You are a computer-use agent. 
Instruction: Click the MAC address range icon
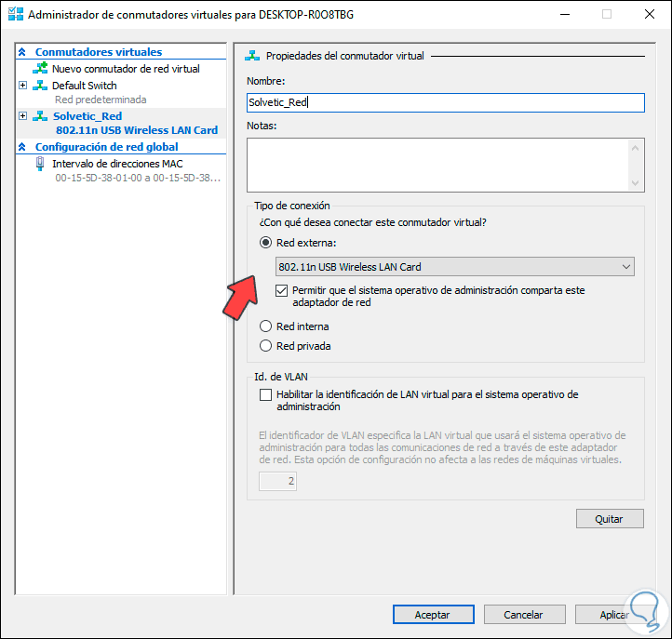41,164
